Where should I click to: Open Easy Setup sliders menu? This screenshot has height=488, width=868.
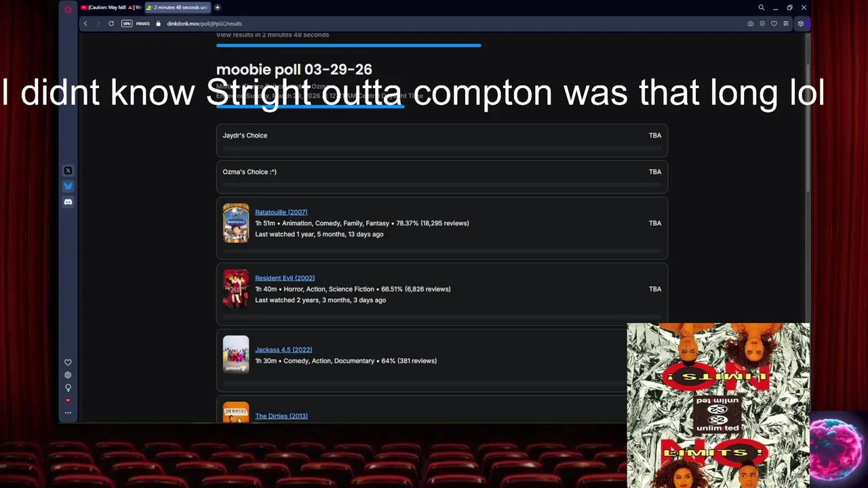pos(786,24)
